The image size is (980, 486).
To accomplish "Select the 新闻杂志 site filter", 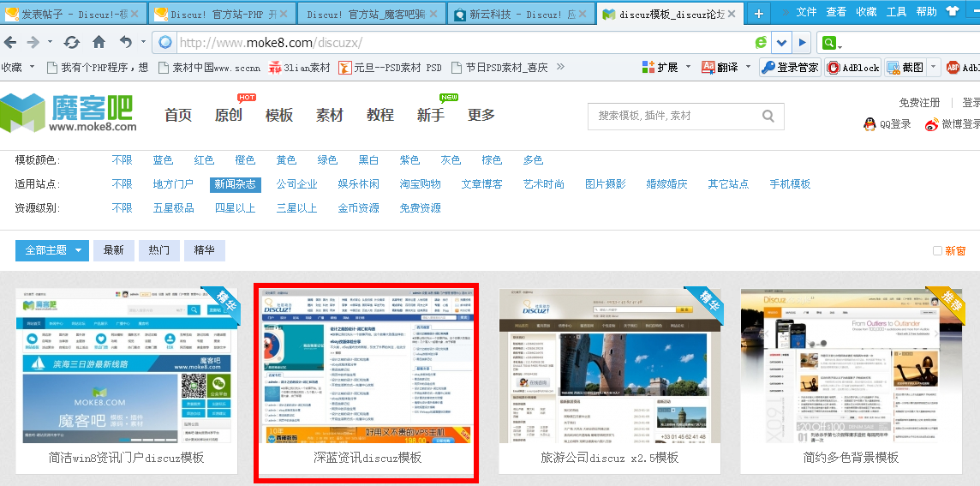I will (x=235, y=184).
